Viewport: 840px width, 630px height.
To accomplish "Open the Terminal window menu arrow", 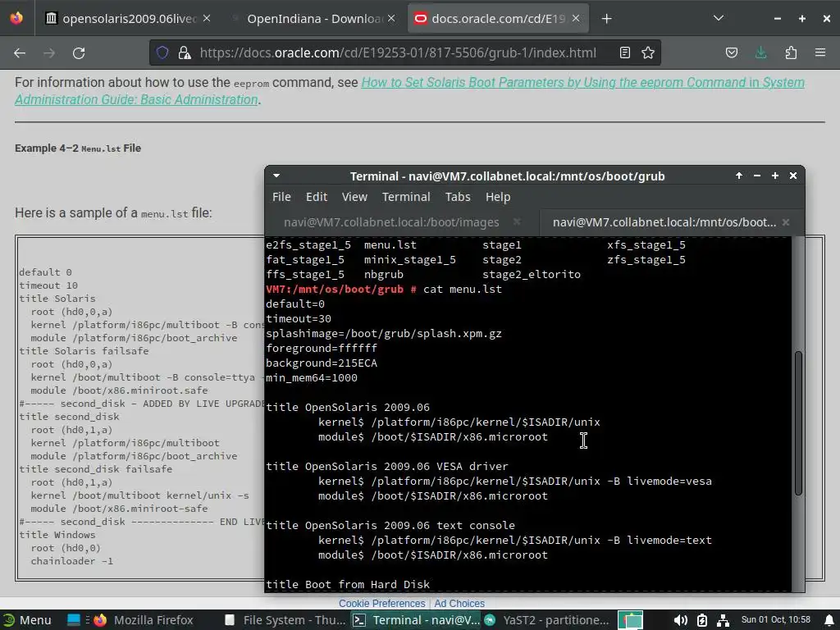I will pos(276,176).
